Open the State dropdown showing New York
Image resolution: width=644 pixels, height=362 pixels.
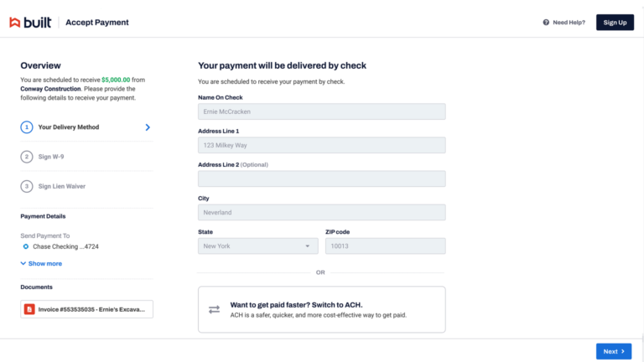pos(258,246)
